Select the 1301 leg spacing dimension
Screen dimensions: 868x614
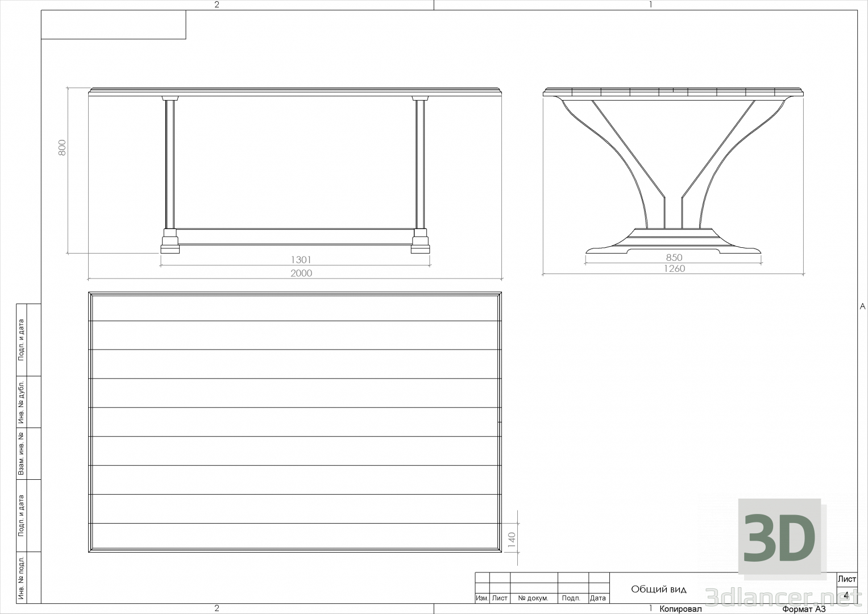(x=301, y=260)
